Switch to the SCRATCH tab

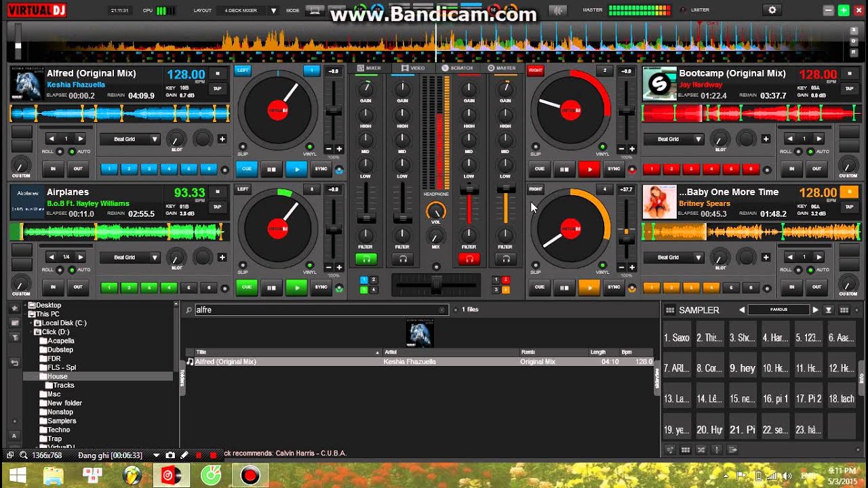tap(458, 68)
